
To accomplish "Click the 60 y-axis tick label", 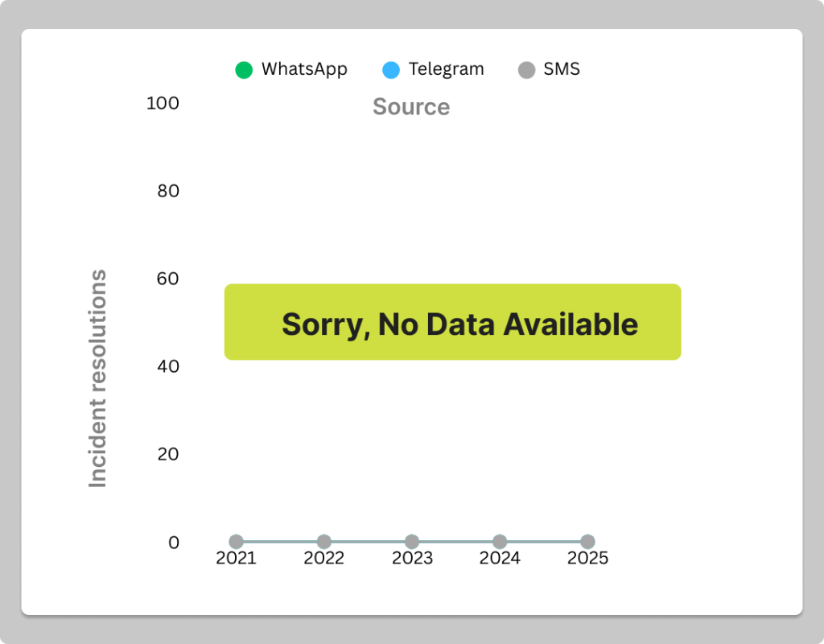I will point(167,279).
